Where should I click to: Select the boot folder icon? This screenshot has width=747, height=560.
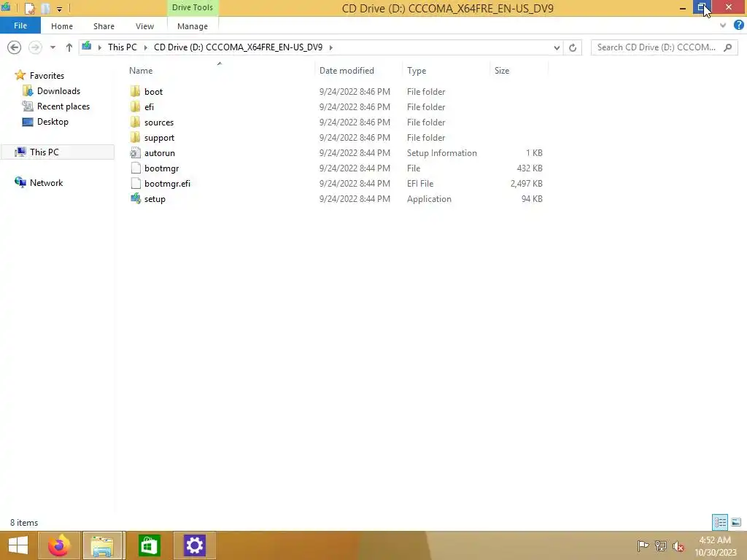[x=135, y=91]
